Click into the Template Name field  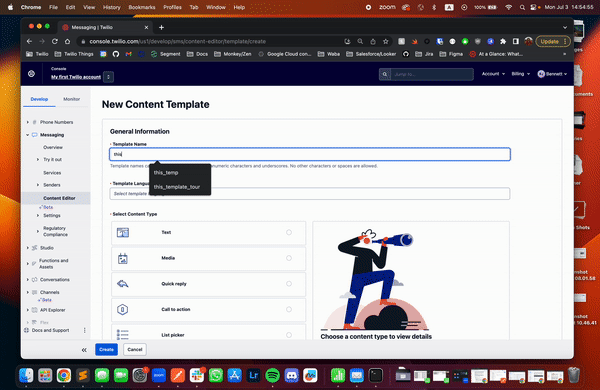310,154
